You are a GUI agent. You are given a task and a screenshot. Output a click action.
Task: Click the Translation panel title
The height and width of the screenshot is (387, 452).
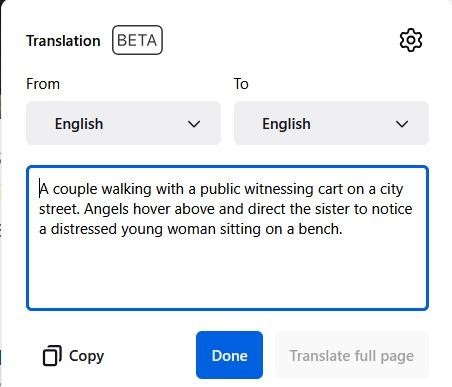[x=63, y=41]
